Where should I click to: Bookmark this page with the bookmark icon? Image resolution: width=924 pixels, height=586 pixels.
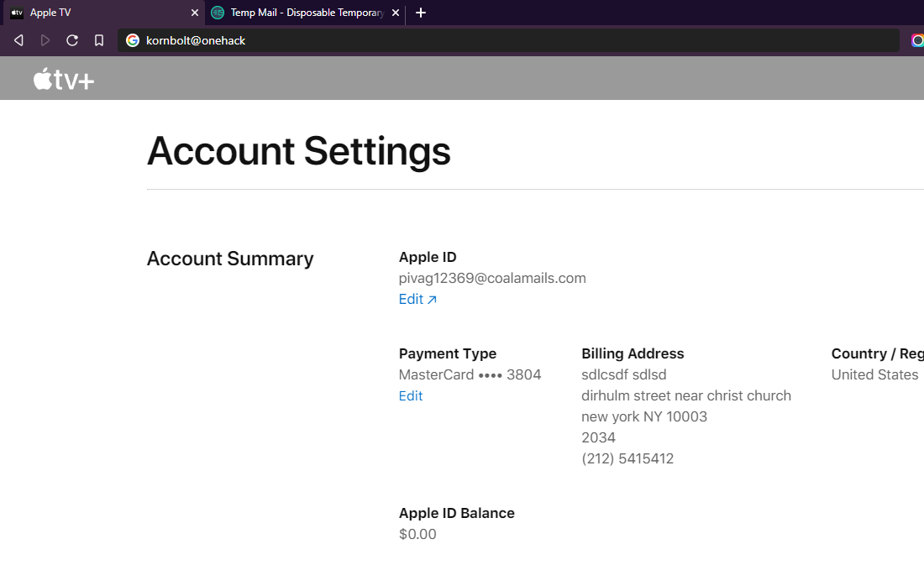point(99,40)
